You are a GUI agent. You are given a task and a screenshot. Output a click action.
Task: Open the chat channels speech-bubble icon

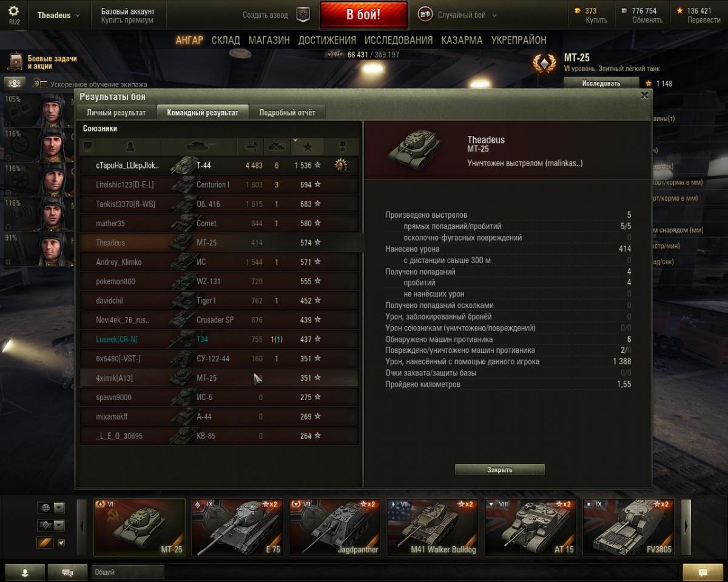[x=67, y=572]
